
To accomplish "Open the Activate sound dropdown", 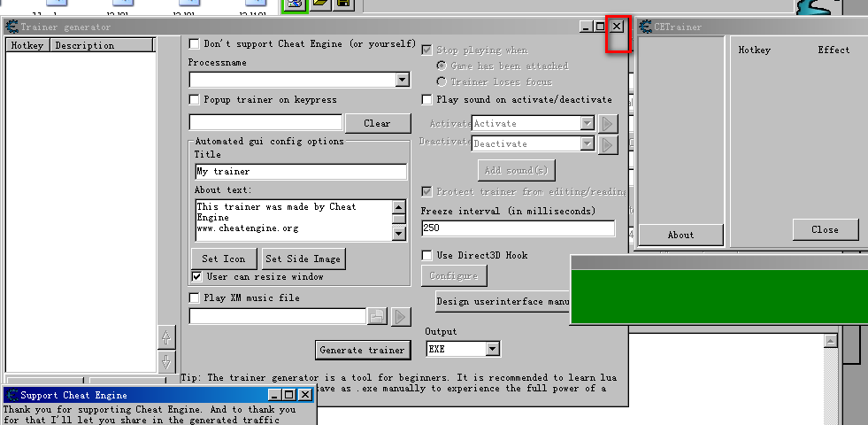I will (588, 124).
